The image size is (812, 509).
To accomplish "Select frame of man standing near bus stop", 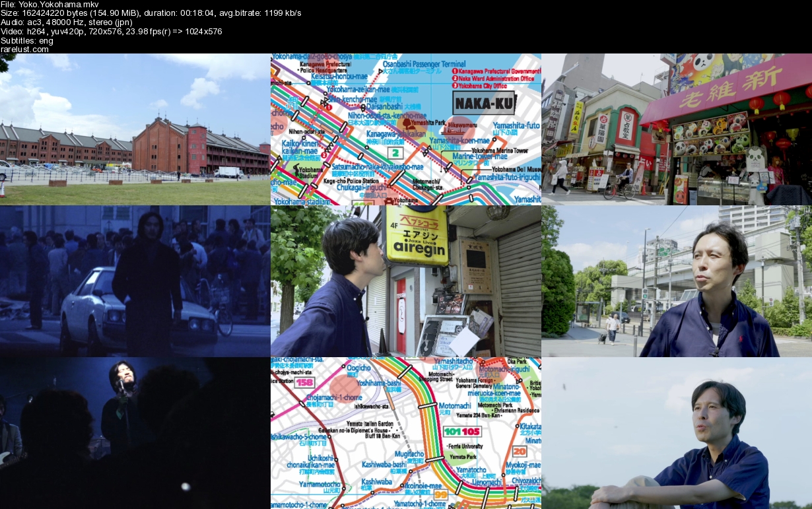I will pos(677,281).
